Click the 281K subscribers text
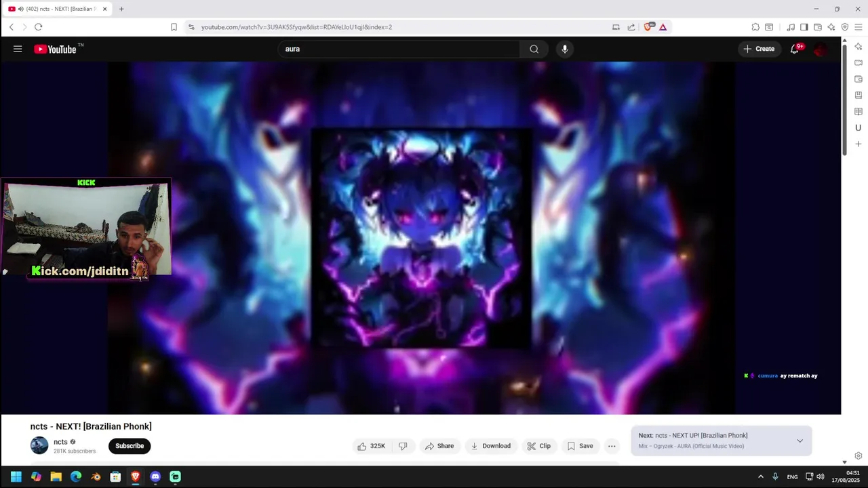The image size is (868, 488). (x=75, y=451)
